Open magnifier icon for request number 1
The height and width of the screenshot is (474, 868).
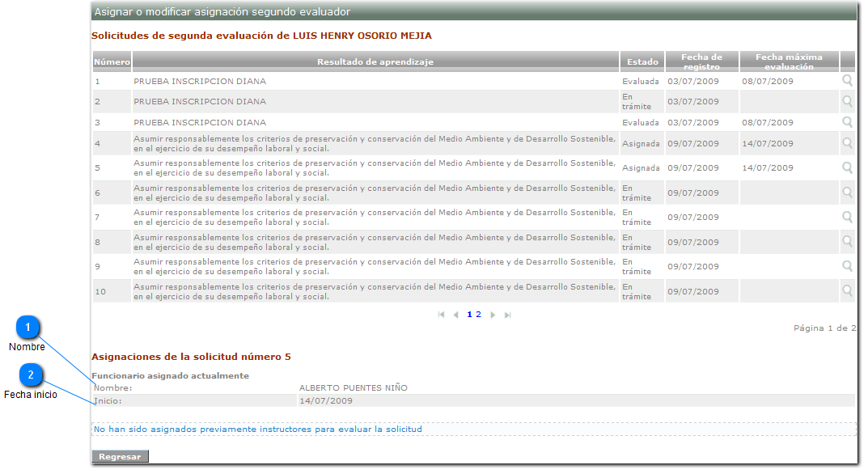(x=847, y=81)
